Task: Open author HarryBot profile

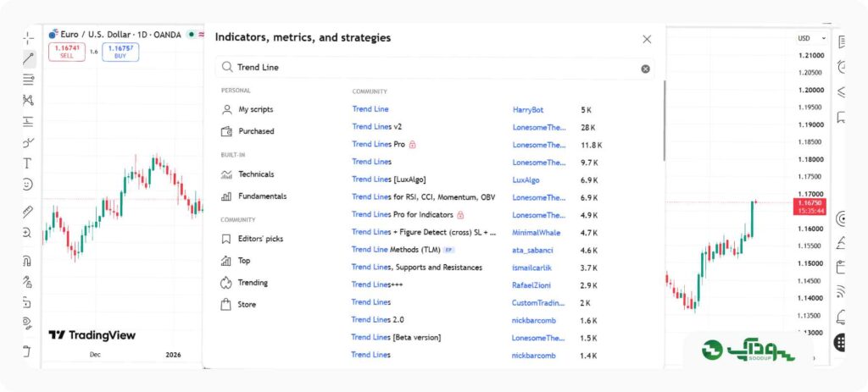Action: pyautogui.click(x=528, y=110)
